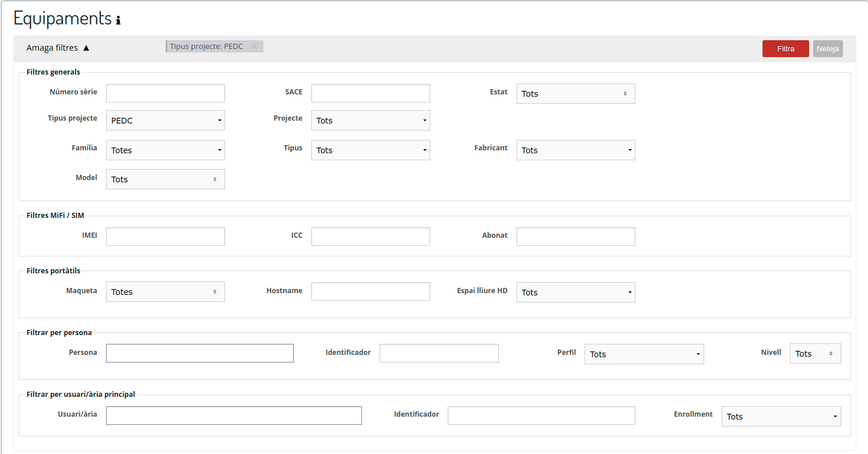Screen dimensions: 868x454
Task: Open the Enrollment dropdown
Action: tap(781, 417)
